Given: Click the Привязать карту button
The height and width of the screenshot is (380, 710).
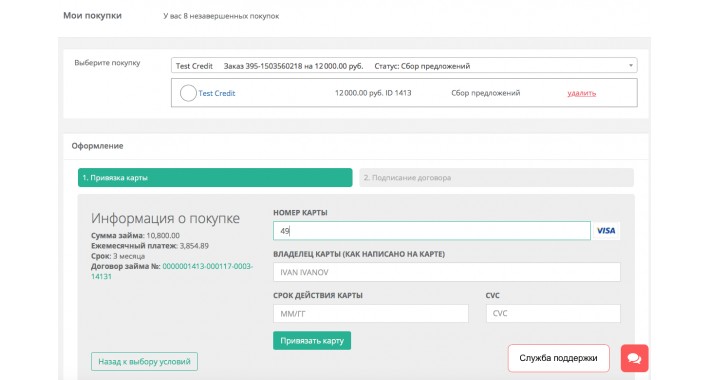Looking at the screenshot, I should pyautogui.click(x=312, y=341).
